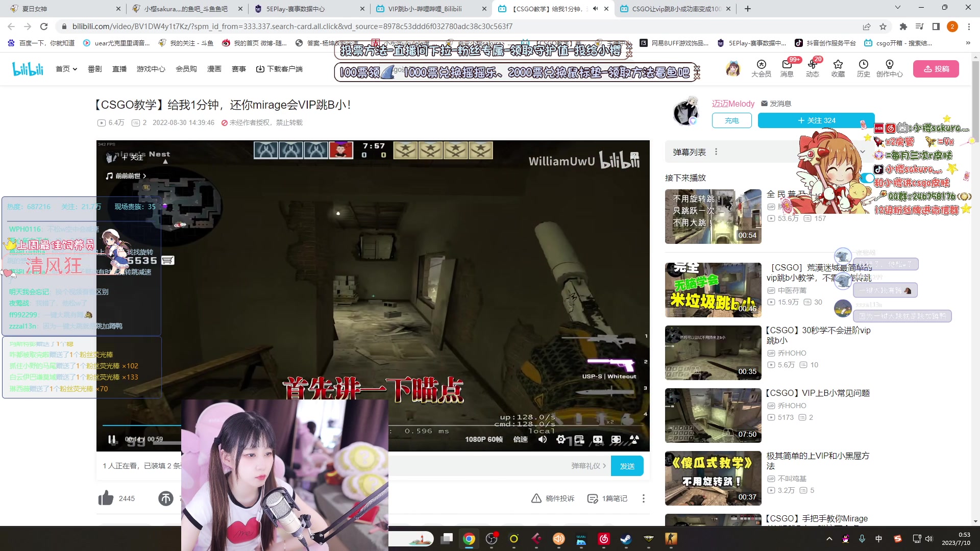Pause the video with the pause button
Screen dimensions: 980x551
pyautogui.click(x=112, y=439)
